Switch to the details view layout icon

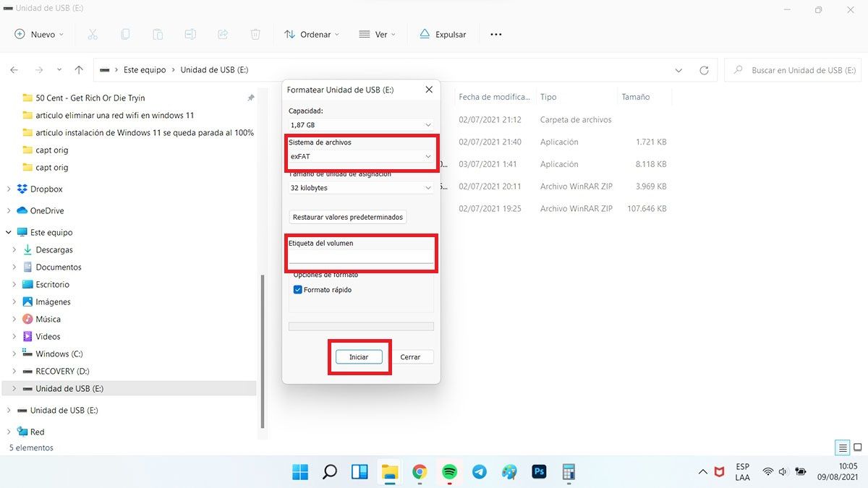pyautogui.click(x=842, y=448)
